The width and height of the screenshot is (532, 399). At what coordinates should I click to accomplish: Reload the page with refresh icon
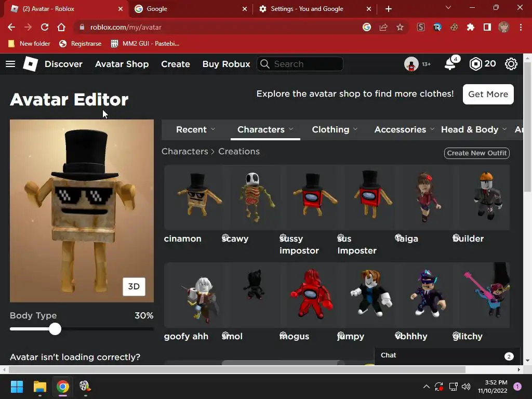tap(45, 27)
